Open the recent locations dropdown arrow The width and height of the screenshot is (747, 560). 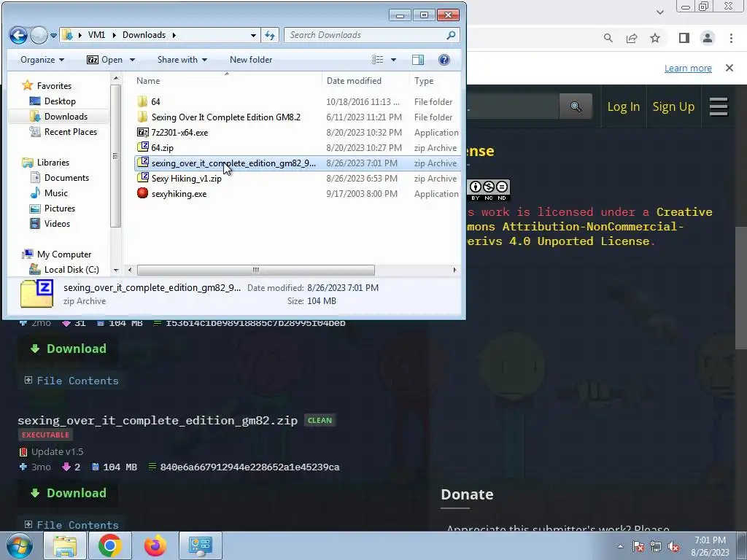coord(53,35)
